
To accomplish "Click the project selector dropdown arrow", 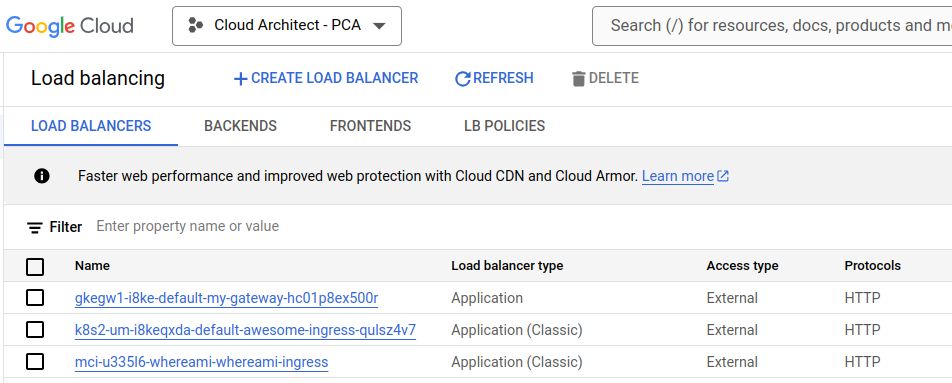I will coord(379,25).
